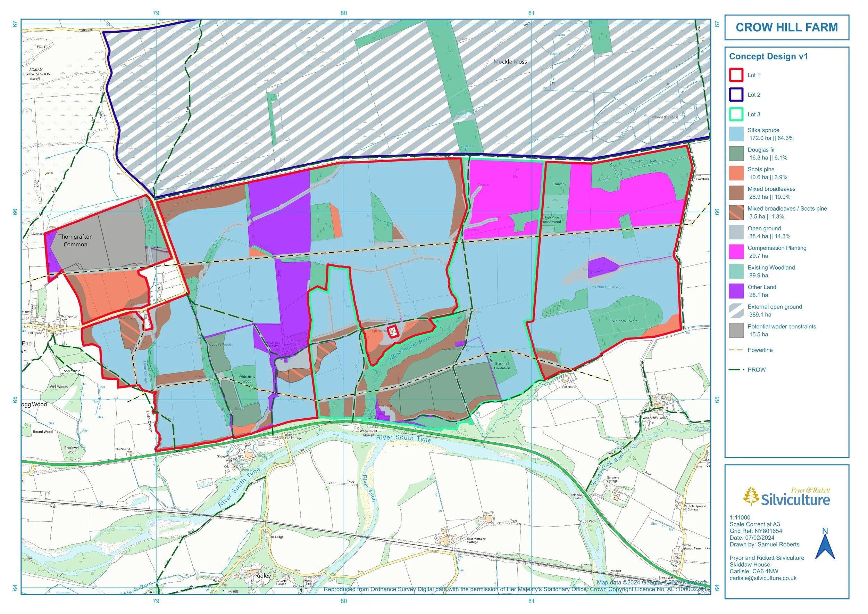Click the Sitka spruce blue swatch

coord(736,134)
